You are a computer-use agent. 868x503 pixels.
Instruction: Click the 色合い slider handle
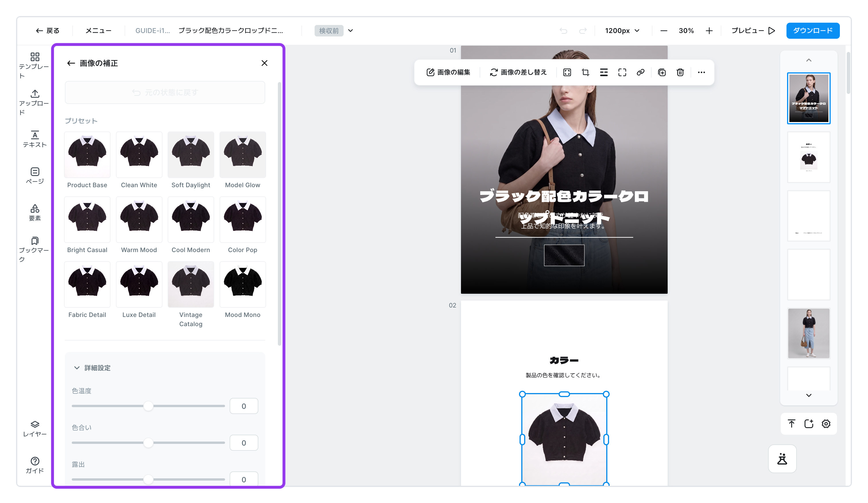[x=148, y=443]
